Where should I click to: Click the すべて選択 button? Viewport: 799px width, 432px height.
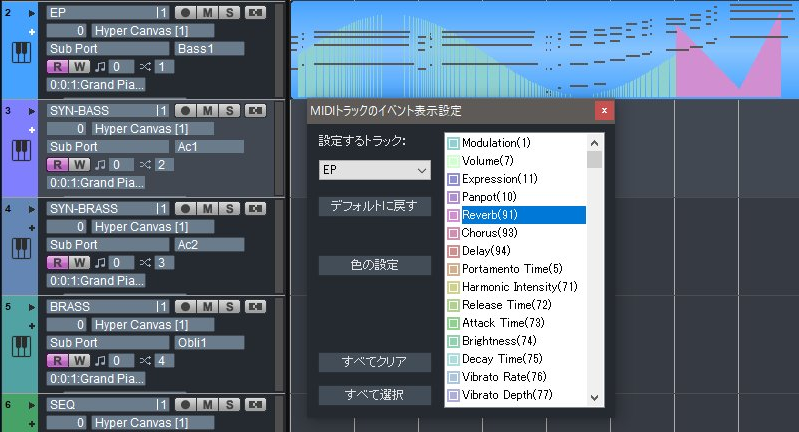(x=374, y=395)
